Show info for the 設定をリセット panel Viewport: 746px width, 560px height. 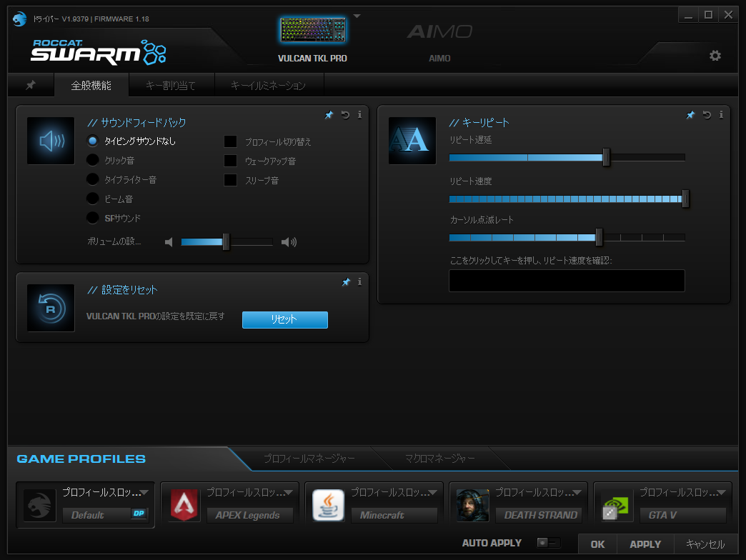[359, 282]
